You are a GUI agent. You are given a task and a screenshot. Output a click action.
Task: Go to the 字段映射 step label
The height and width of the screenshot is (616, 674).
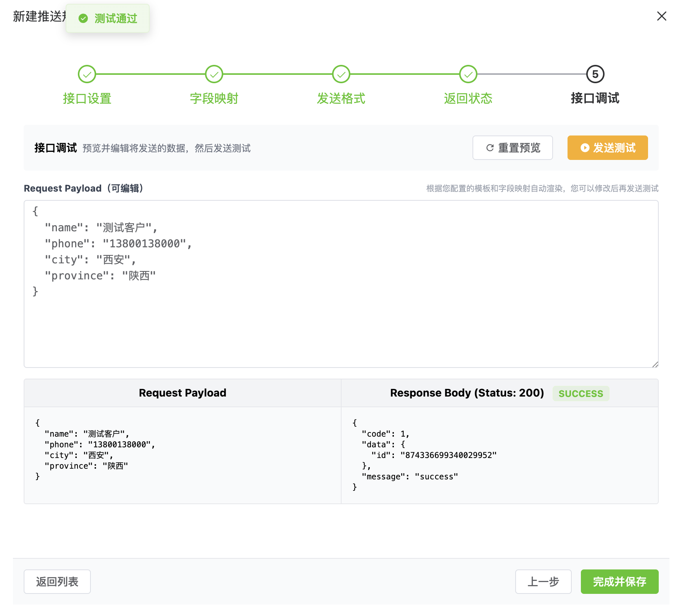pos(214,98)
